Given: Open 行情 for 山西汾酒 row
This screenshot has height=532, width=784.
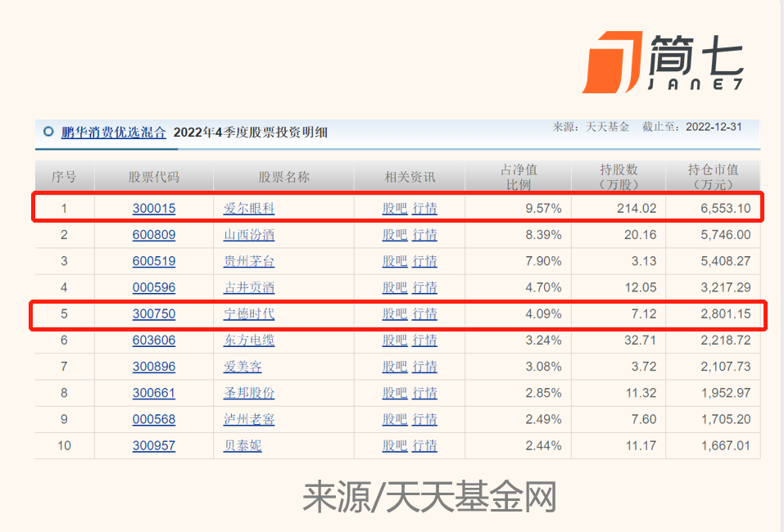Looking at the screenshot, I should [424, 235].
